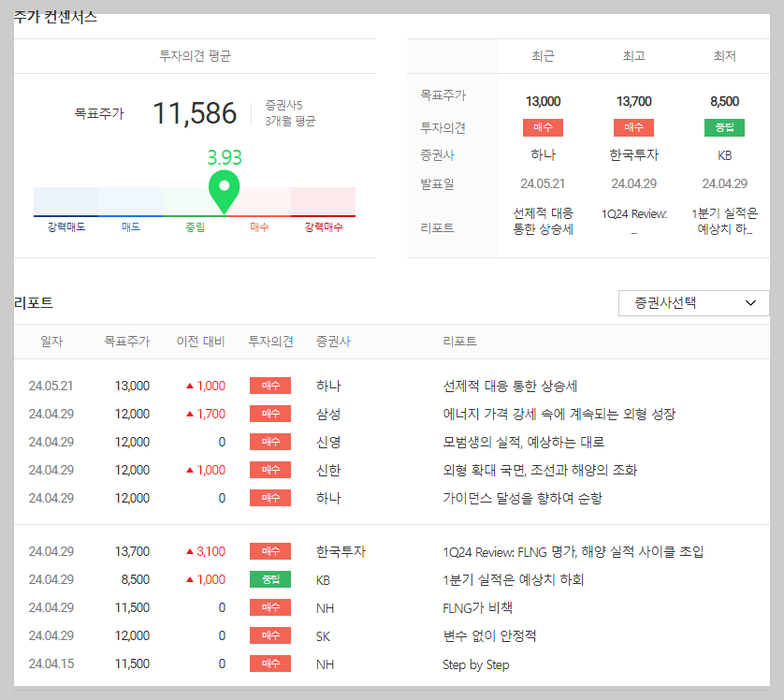Click the 주가 컨센서스 section title

pos(55,17)
